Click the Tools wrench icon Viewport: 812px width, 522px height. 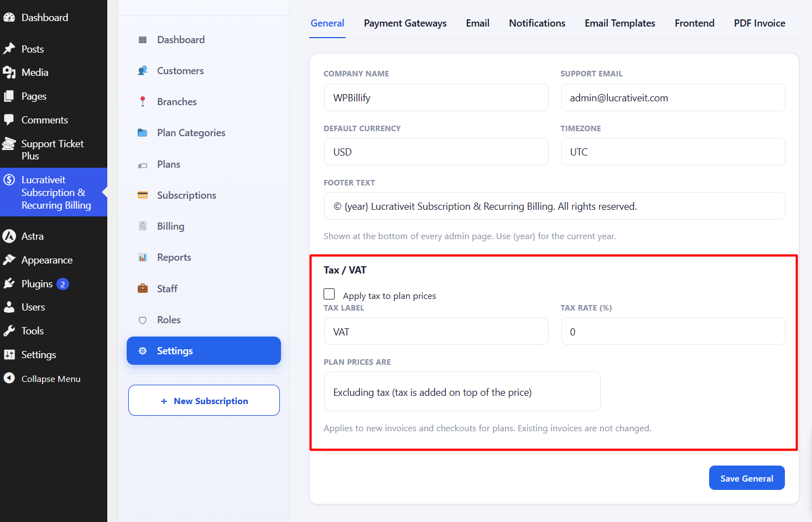pos(9,331)
